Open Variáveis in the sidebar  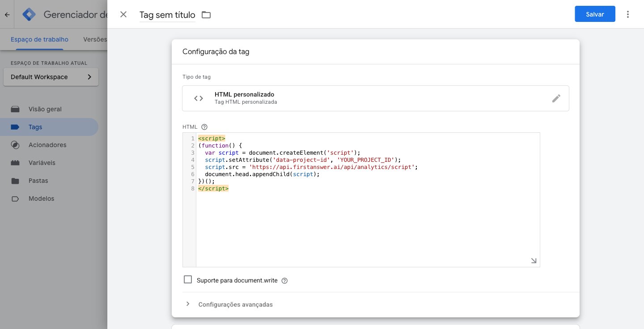pyautogui.click(x=49, y=163)
